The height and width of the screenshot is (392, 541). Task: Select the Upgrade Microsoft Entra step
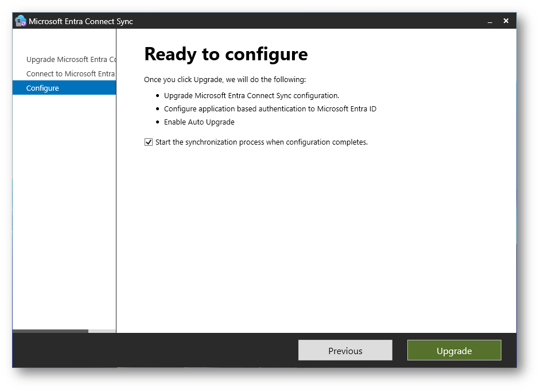[71, 59]
